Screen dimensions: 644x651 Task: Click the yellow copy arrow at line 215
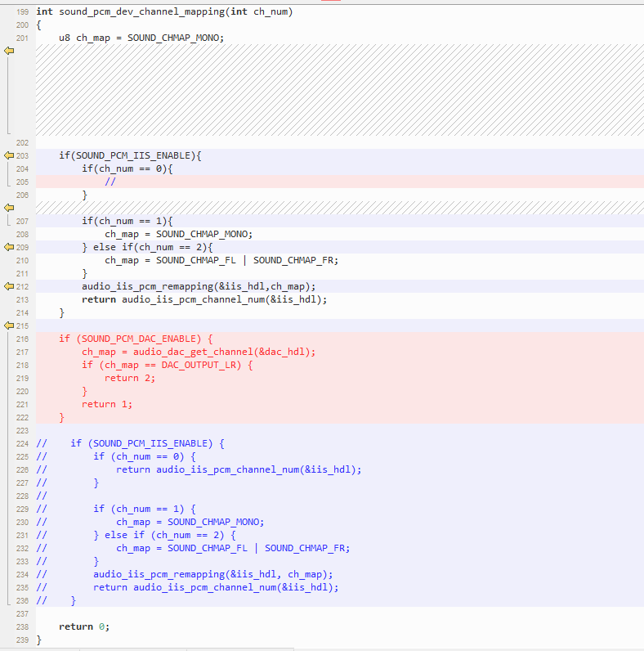9,325
